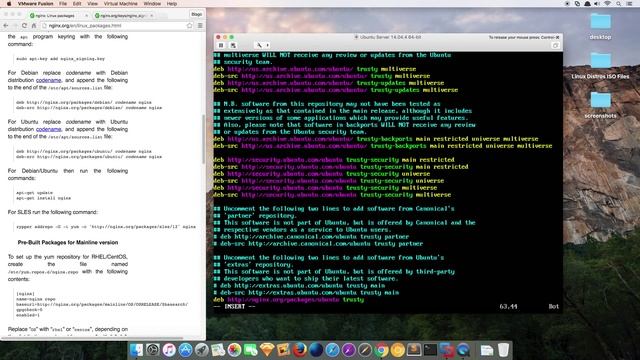Open the Help menu
Viewport: 640px width, 360px height.
pos(172,4)
